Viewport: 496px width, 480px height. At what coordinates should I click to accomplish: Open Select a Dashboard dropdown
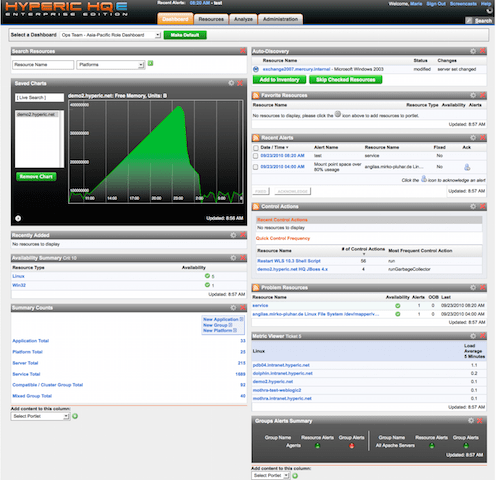click(111, 35)
